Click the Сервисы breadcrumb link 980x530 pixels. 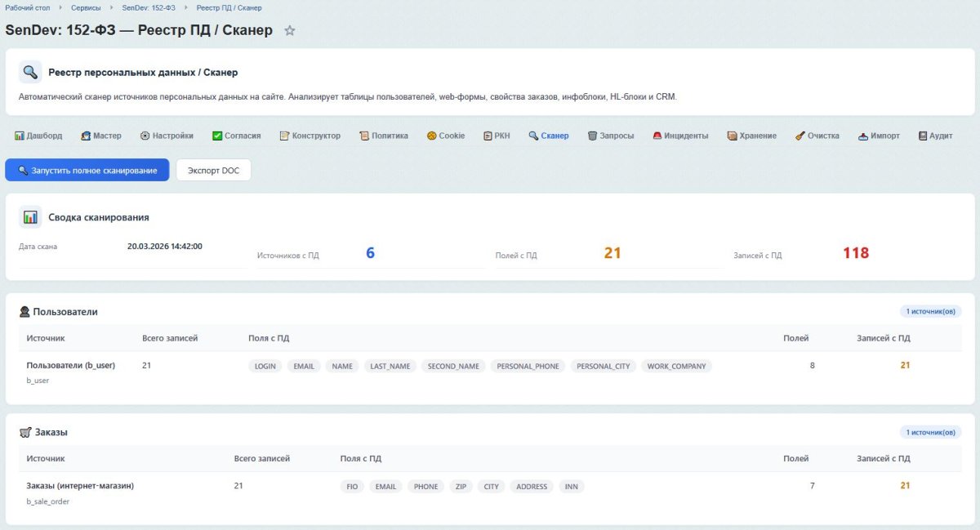pyautogui.click(x=87, y=7)
